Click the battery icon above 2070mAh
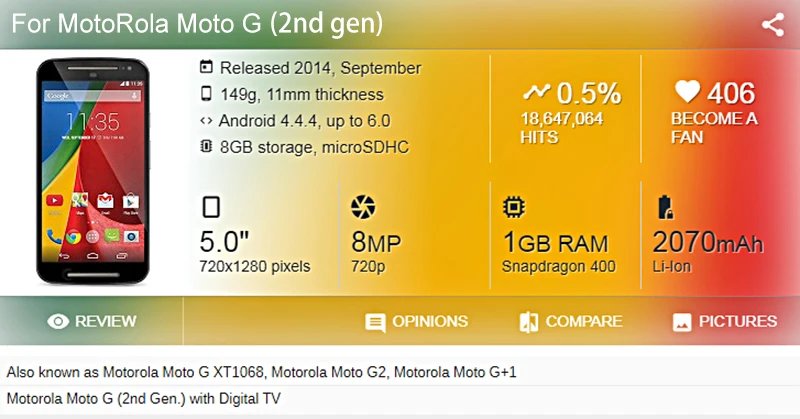This screenshot has width=800, height=419. [664, 208]
